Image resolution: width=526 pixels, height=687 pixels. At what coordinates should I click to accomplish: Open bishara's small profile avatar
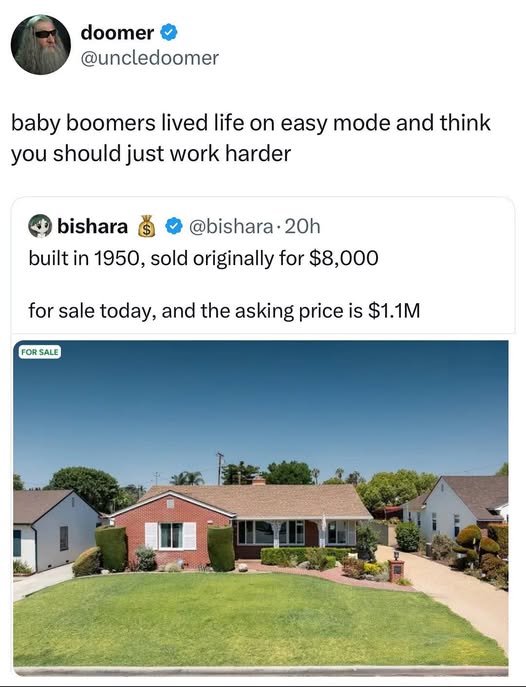(x=40, y=226)
